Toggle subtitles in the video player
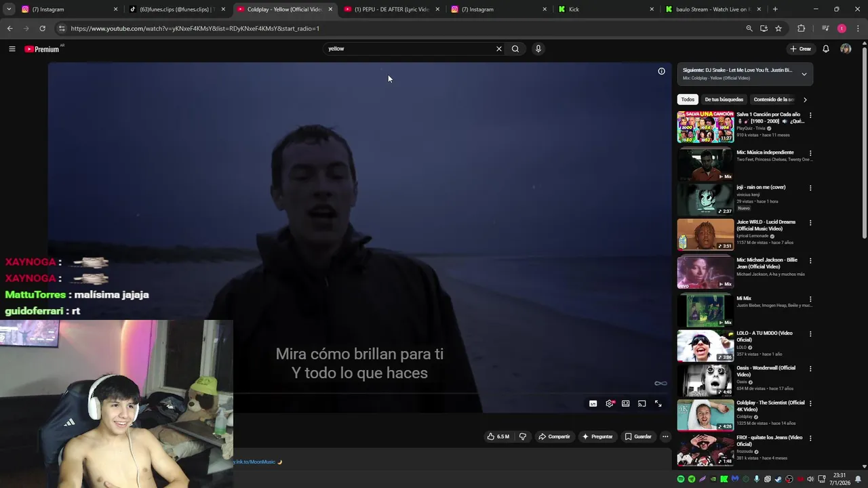This screenshot has height=488, width=868. tap(593, 403)
